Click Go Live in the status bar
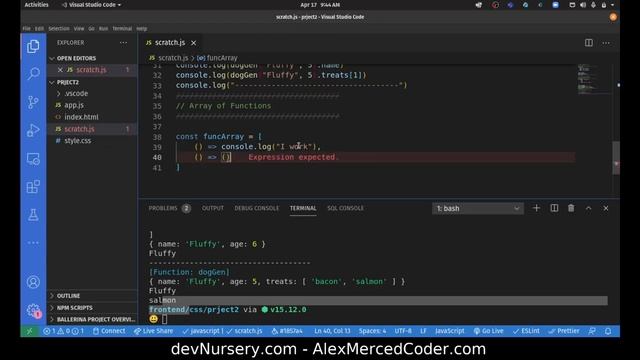640x360 pixels. click(488, 331)
